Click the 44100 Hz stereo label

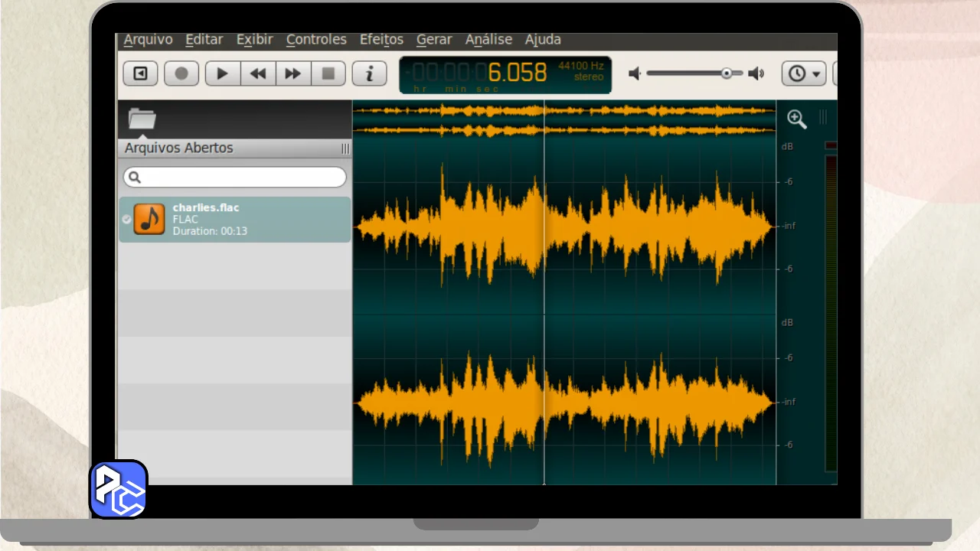[581, 71]
